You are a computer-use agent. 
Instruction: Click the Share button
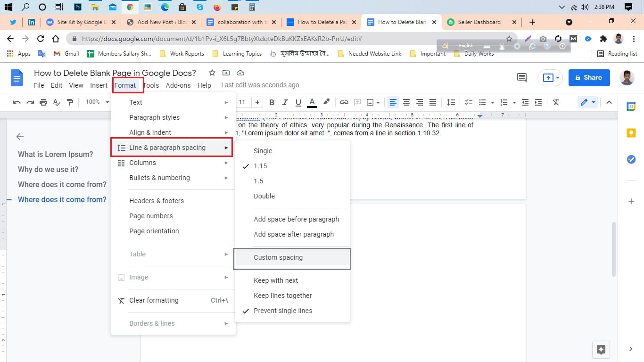(589, 77)
